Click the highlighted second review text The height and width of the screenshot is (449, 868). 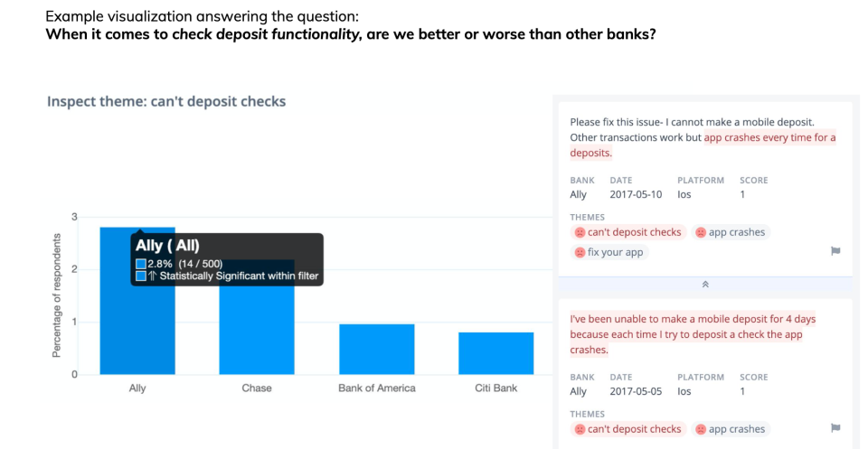pos(685,334)
